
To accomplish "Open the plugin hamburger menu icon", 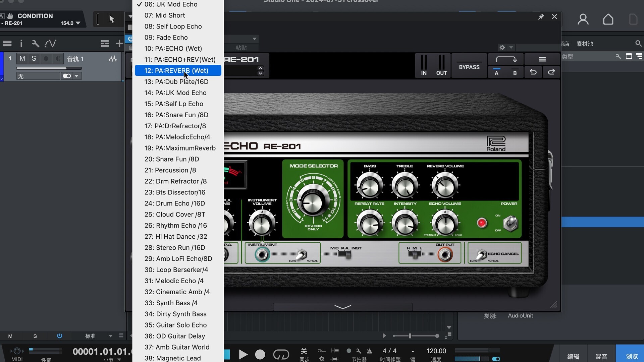I will [542, 59].
